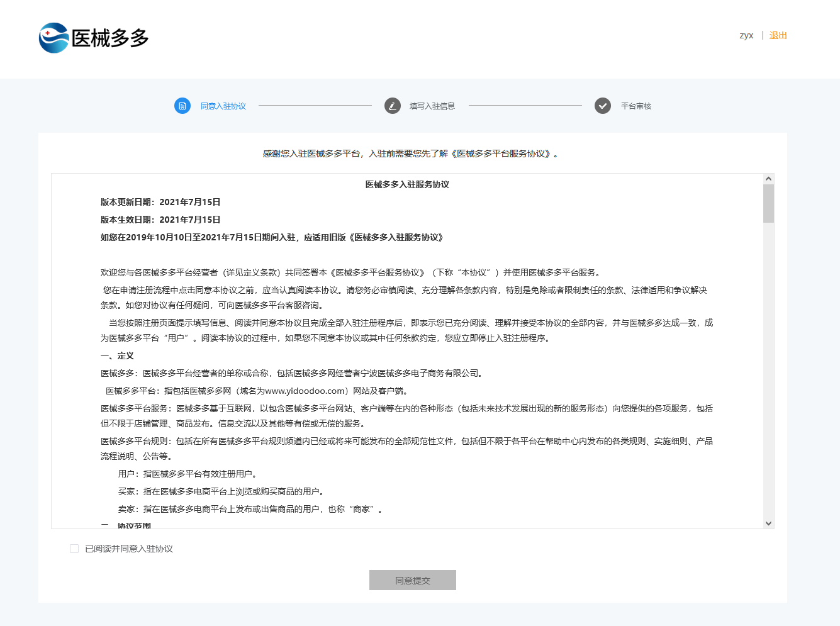The height and width of the screenshot is (626, 840).
Task: Click the heading 一、定义
Action: click(x=118, y=355)
